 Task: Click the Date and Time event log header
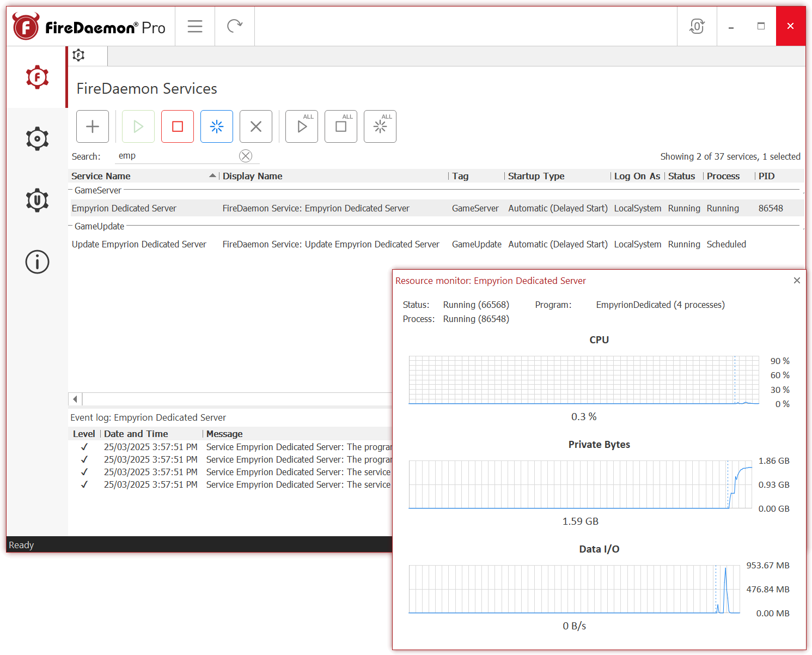[x=151, y=434]
